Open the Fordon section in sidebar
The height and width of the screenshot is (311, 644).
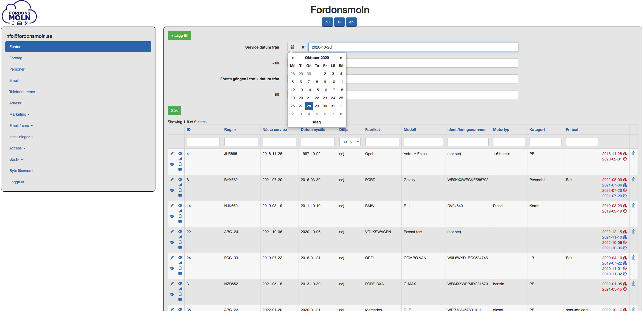[x=78, y=47]
